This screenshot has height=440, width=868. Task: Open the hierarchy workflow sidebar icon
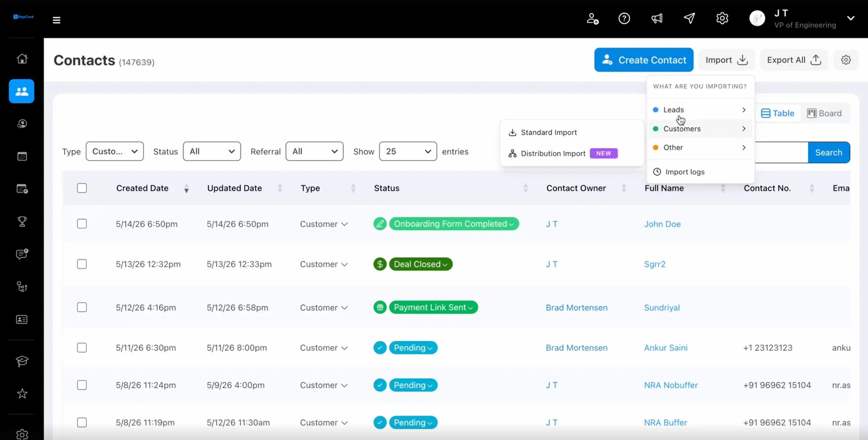22,287
